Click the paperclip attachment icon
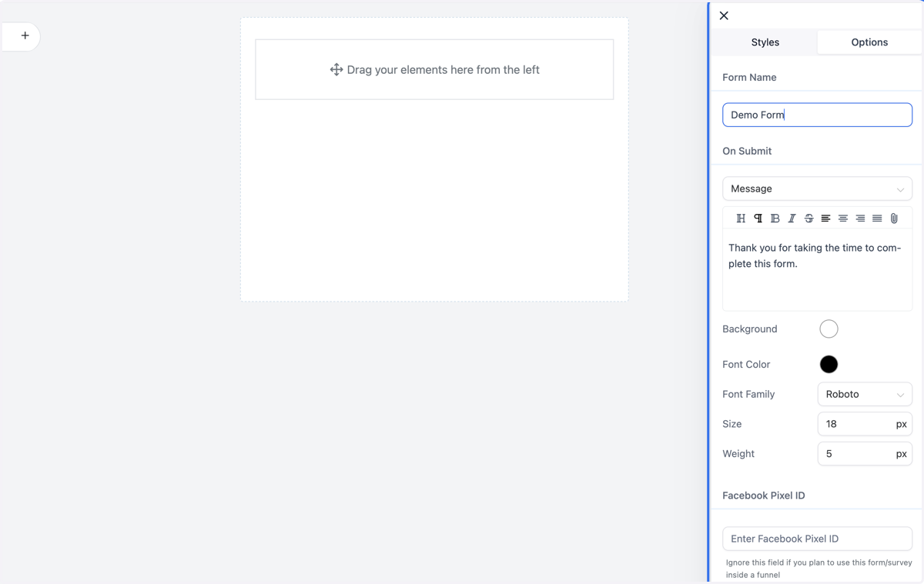The height and width of the screenshot is (584, 924). (x=894, y=219)
